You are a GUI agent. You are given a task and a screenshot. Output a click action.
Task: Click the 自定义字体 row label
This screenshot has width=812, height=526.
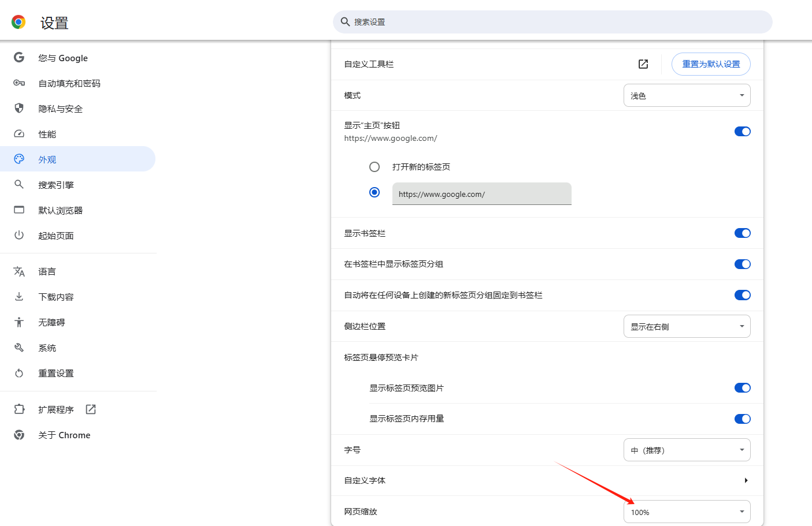(x=365, y=480)
